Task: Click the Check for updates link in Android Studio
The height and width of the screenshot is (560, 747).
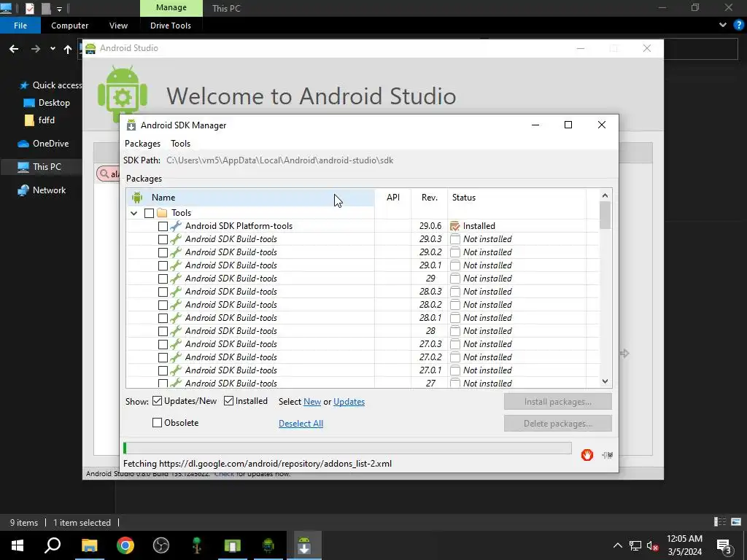Action: (x=224, y=474)
